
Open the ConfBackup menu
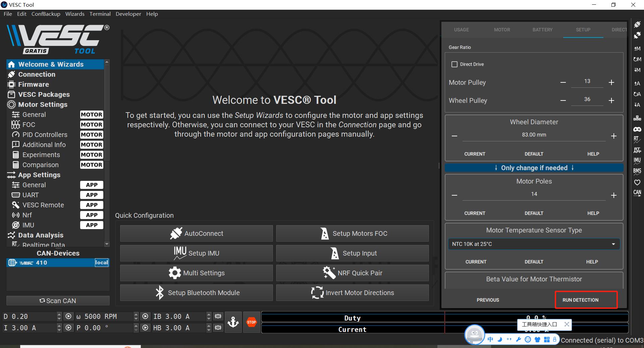tap(46, 14)
